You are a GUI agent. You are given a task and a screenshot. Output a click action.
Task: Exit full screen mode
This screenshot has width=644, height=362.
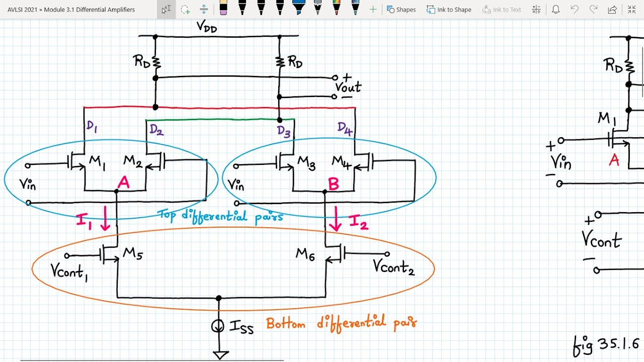tap(631, 10)
